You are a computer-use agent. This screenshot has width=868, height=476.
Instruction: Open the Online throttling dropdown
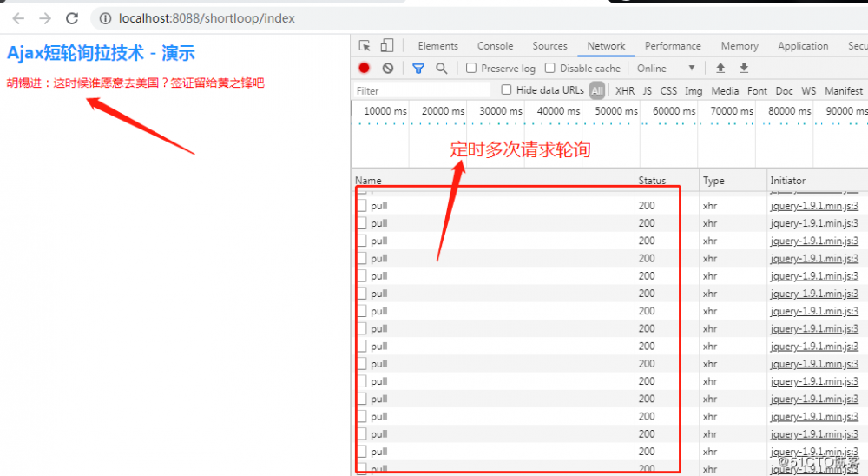[x=666, y=68]
